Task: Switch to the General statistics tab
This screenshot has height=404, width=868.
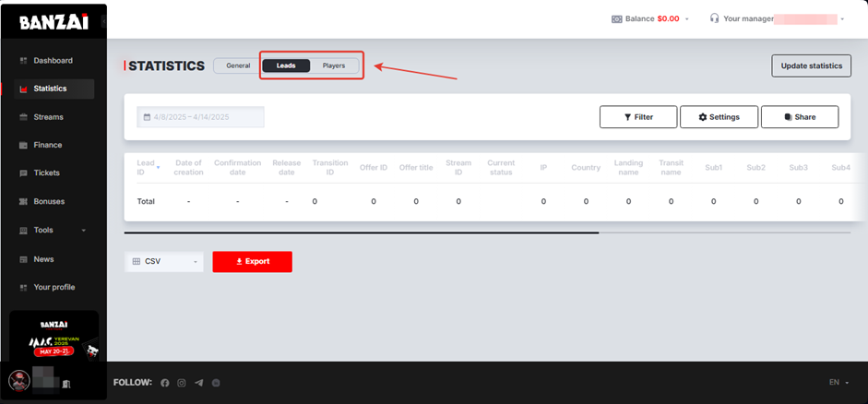Action: click(238, 65)
